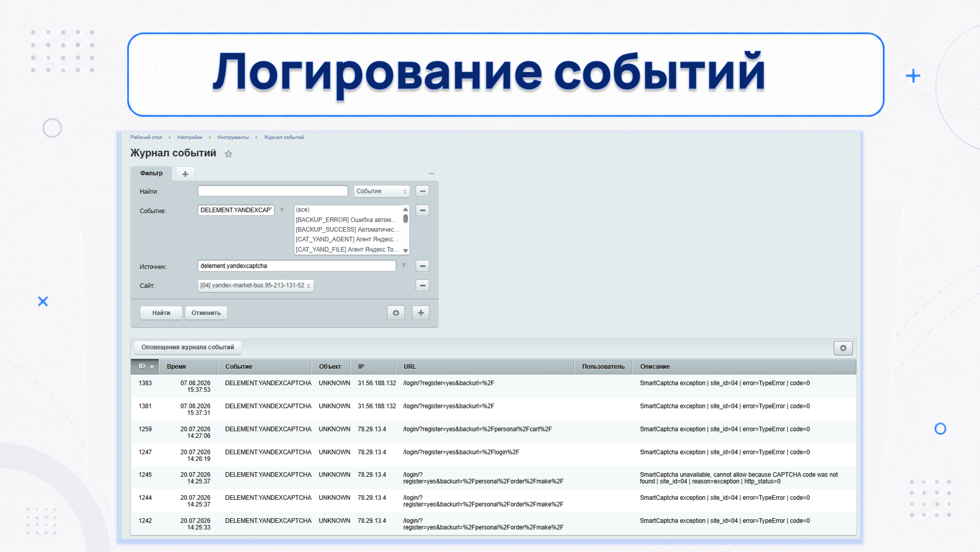Open the Событие search-type dropdown
Screen dimensions: 980x552
pyautogui.click(x=382, y=191)
